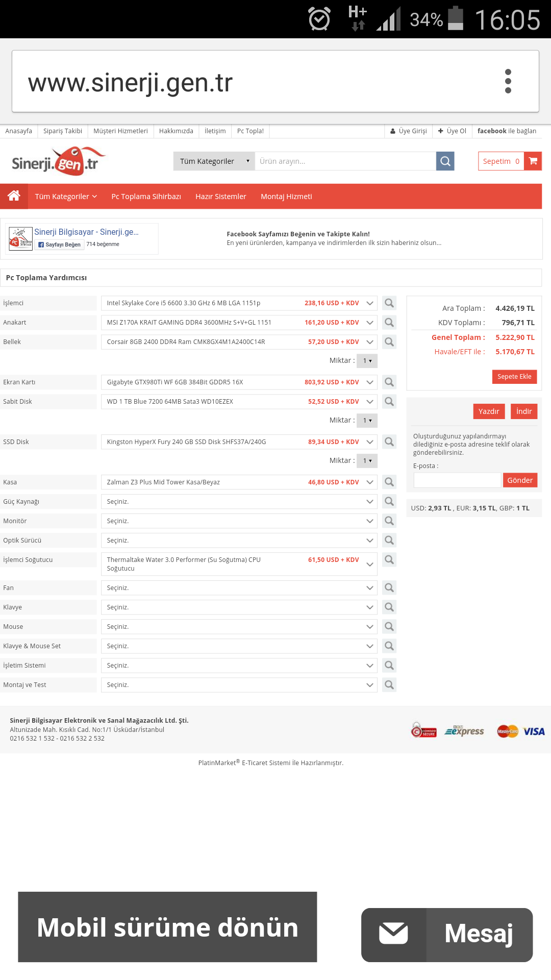Open the browser three-dot menu
Viewport: 551px width, 980px height.
tap(508, 81)
